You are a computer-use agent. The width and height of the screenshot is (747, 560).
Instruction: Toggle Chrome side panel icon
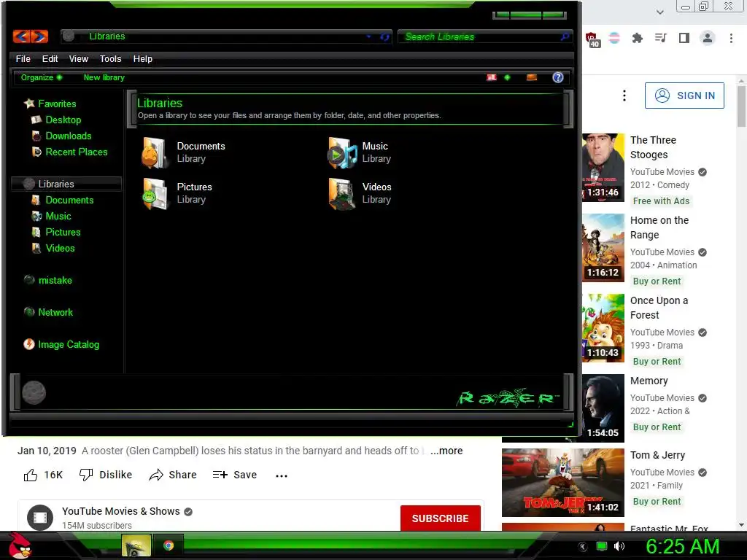[684, 38]
